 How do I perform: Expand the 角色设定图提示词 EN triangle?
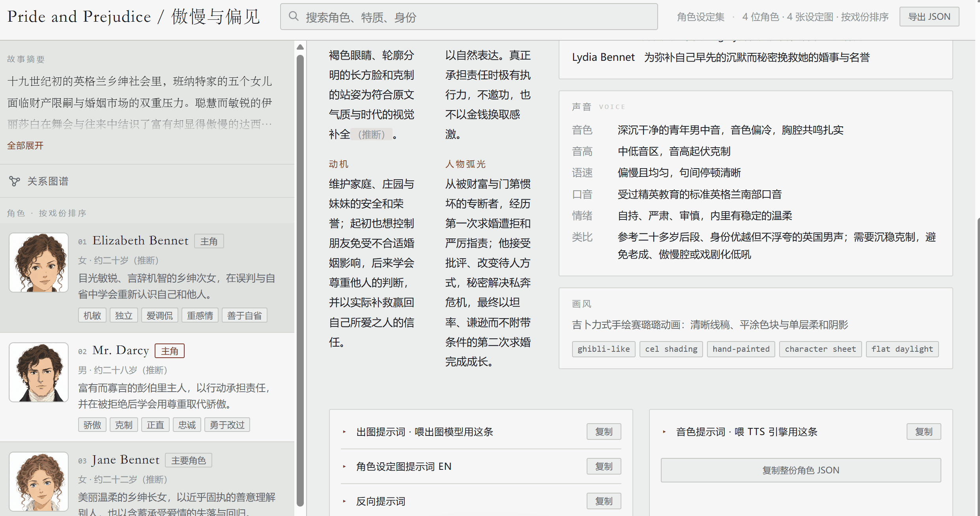[344, 467]
